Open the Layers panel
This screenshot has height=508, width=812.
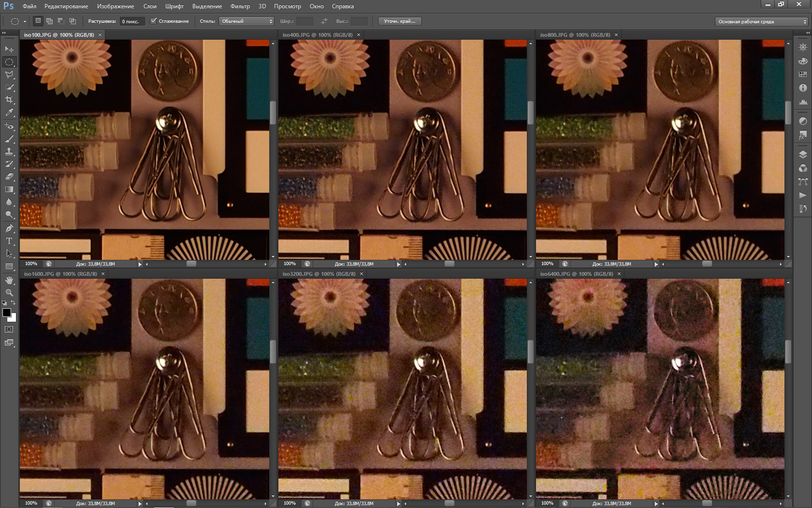click(803, 154)
